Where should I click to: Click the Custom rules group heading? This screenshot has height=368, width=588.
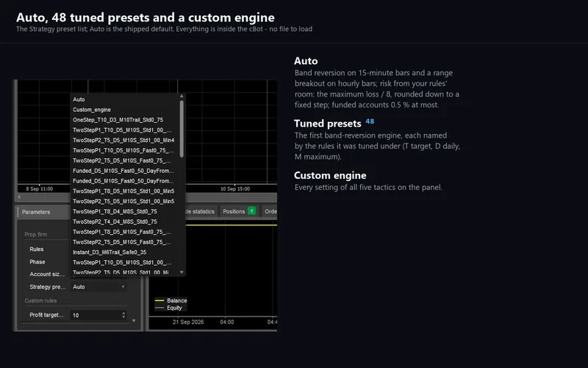pyautogui.click(x=40, y=301)
